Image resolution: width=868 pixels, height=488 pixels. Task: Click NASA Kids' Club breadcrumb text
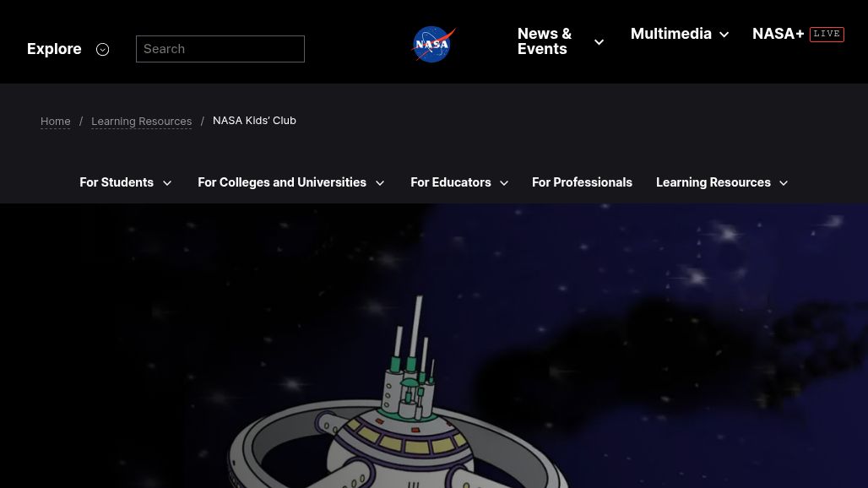coord(255,121)
